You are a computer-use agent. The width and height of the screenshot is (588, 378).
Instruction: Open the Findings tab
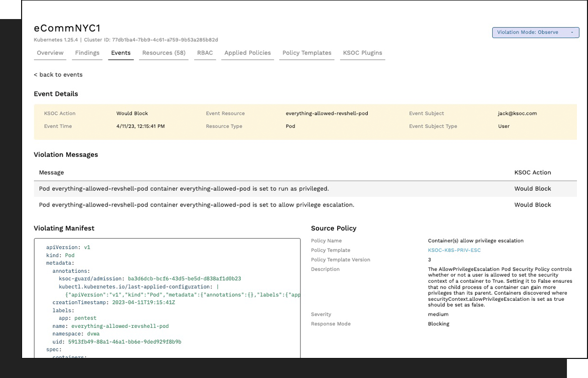[87, 53]
